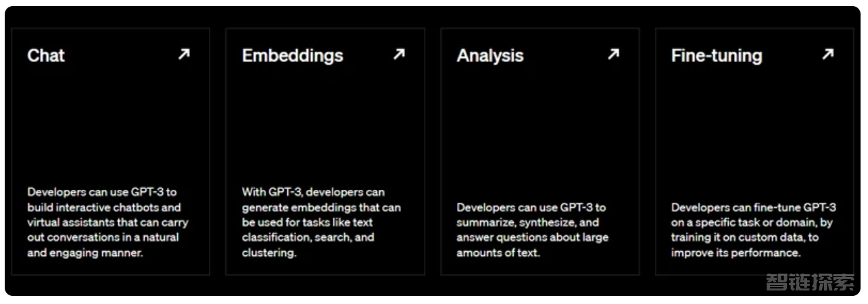This screenshot has height=304, width=868.
Task: Click the Chat card description about chatbots
Action: (108, 223)
